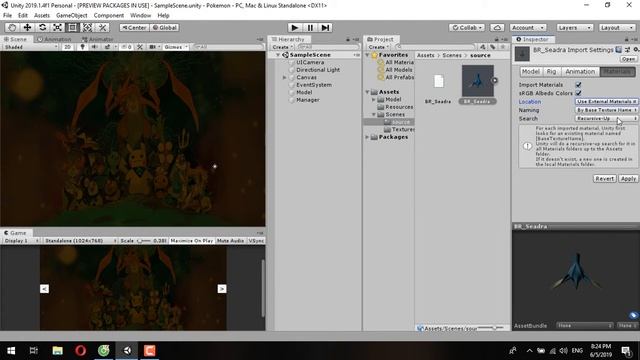Click the Apply button

coord(628,178)
